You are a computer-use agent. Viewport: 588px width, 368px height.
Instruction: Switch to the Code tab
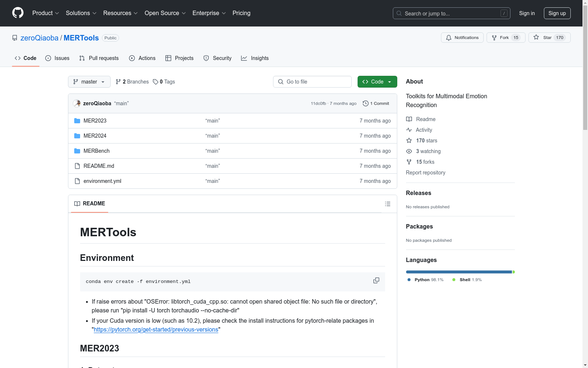click(x=26, y=58)
